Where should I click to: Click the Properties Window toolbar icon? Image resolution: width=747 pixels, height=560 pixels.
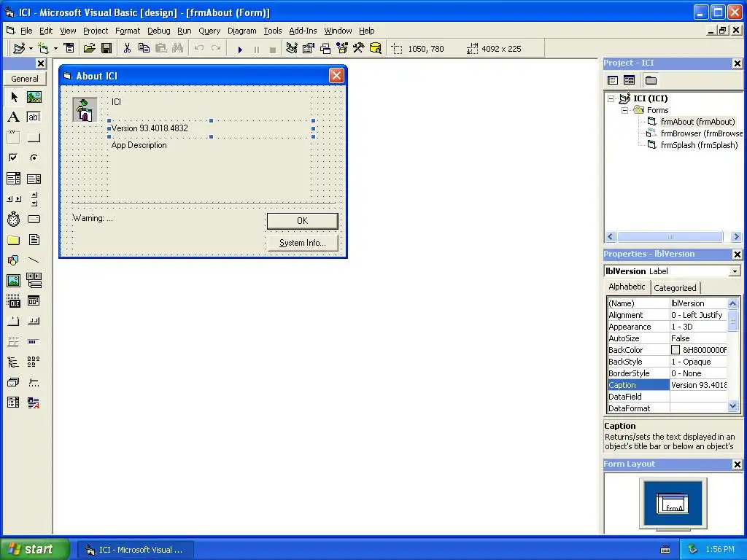[309, 48]
